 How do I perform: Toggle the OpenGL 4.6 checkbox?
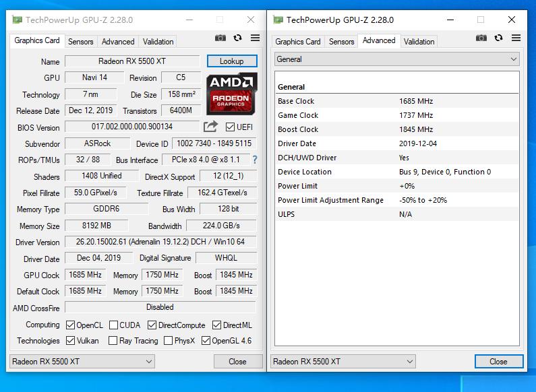(206, 340)
